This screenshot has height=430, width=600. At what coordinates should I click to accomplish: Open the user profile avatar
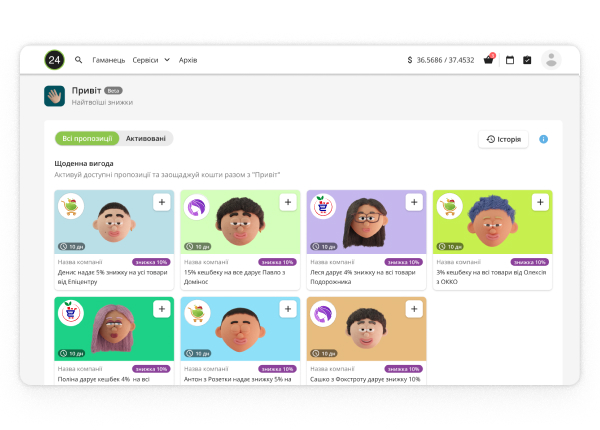(551, 60)
